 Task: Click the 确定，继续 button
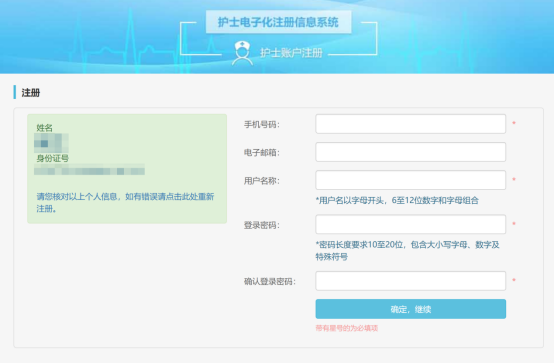click(411, 309)
